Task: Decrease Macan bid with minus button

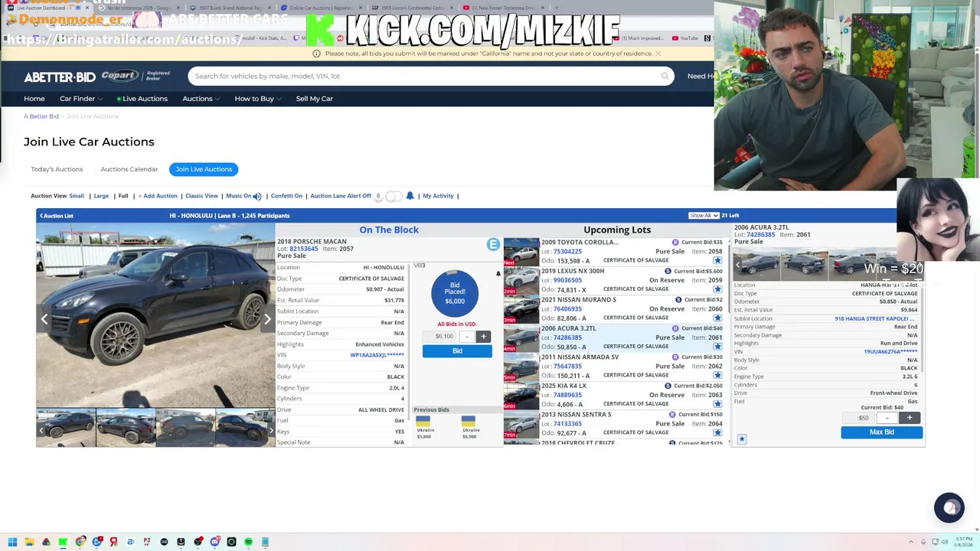Action: point(466,336)
